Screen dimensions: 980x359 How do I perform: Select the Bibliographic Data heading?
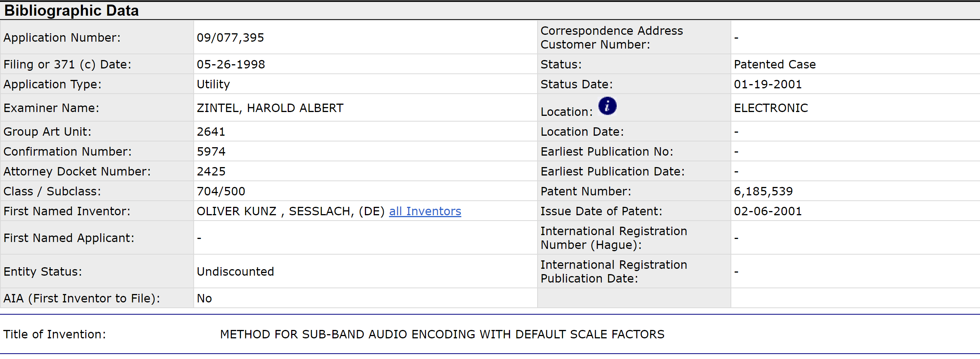71,11
